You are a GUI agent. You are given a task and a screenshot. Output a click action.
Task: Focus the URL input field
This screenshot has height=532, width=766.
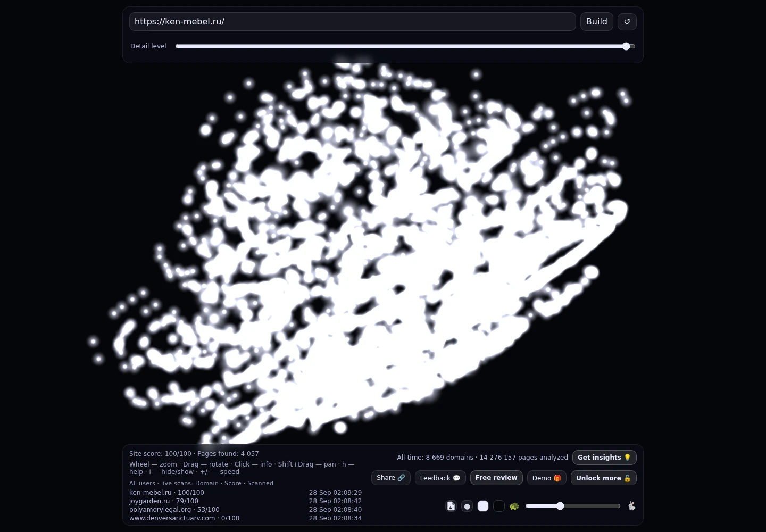(x=353, y=22)
